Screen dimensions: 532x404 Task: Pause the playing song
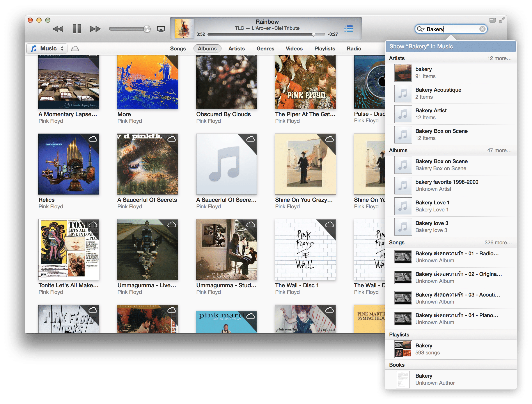tap(76, 29)
